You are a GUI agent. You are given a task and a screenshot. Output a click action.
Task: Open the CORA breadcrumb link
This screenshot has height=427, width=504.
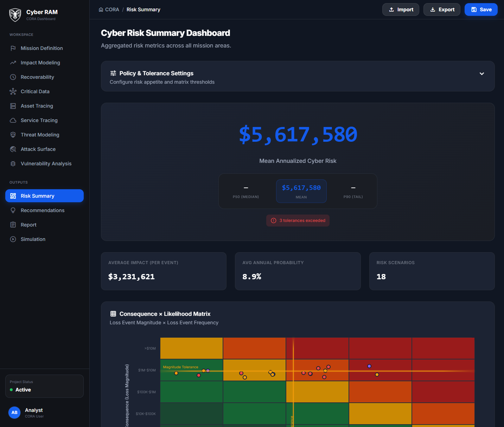coord(111,9)
